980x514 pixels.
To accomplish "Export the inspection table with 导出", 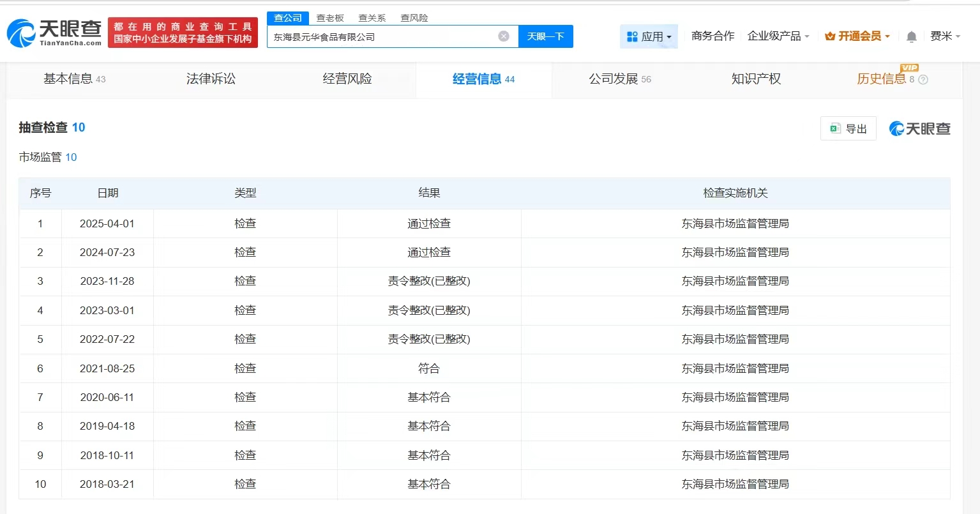I will [x=848, y=128].
